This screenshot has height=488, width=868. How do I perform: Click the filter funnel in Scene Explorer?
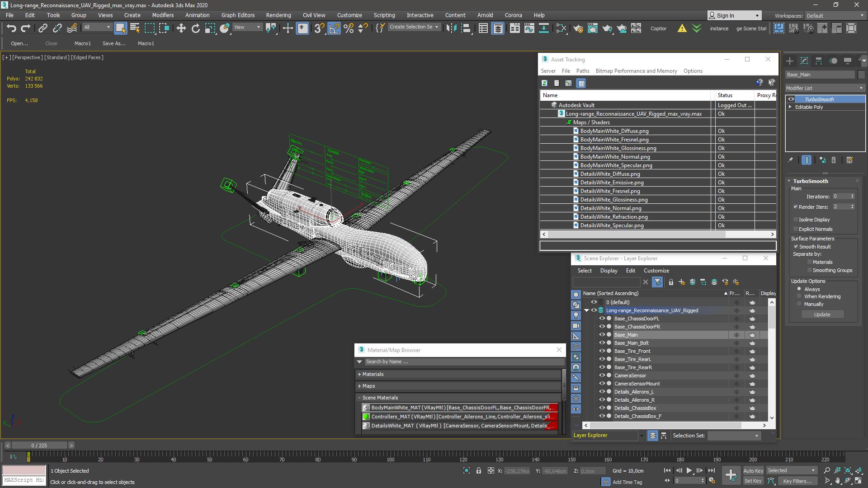(657, 282)
